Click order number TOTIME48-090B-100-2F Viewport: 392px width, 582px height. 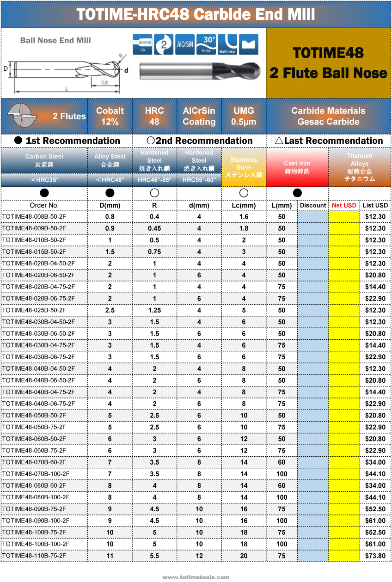pyautogui.click(x=36, y=521)
